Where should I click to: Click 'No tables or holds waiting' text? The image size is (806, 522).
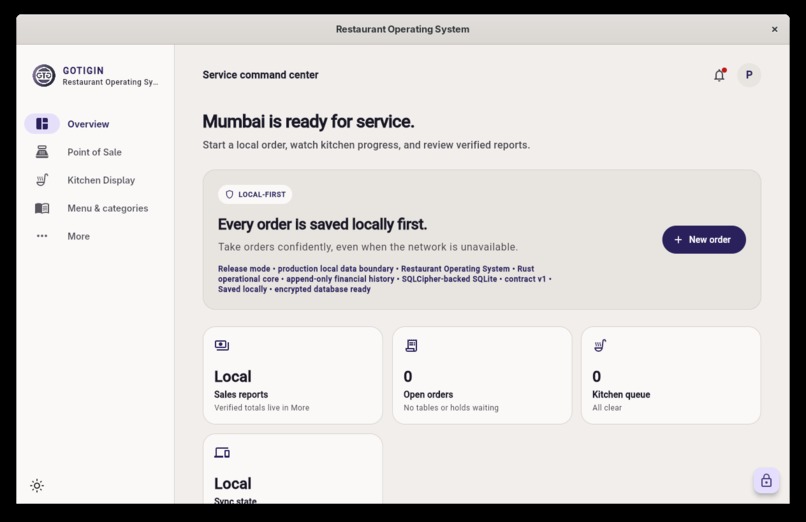(451, 407)
